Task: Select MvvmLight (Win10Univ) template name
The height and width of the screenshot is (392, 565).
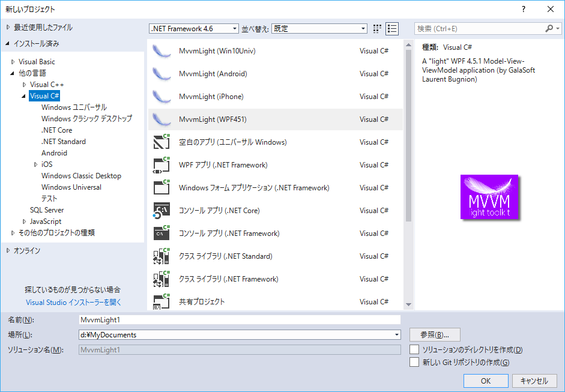Action: tap(217, 51)
